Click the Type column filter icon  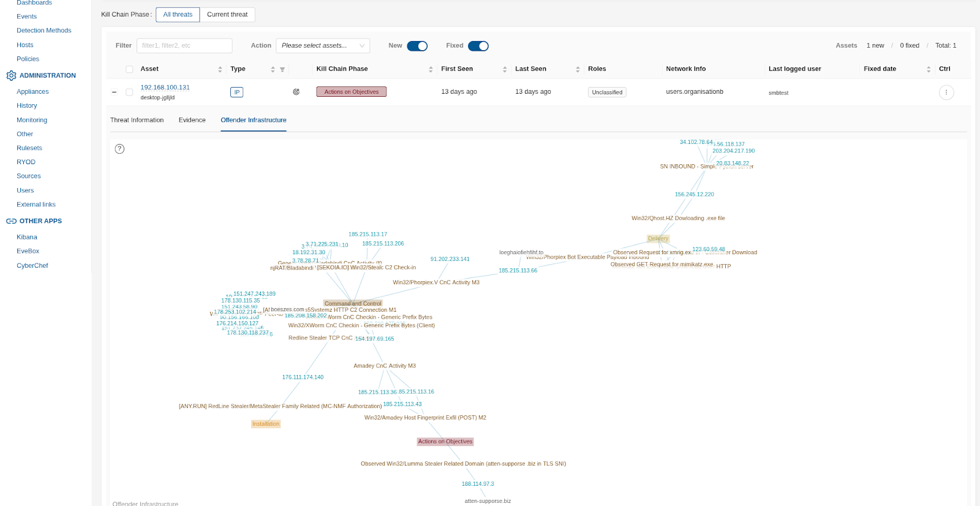pyautogui.click(x=282, y=70)
